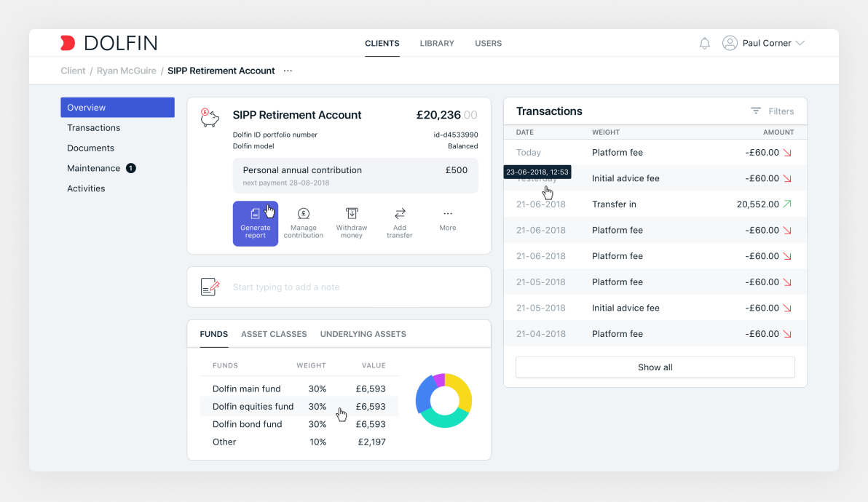This screenshot has width=868, height=502.
Task: Go to the Library tab
Action: [x=437, y=43]
